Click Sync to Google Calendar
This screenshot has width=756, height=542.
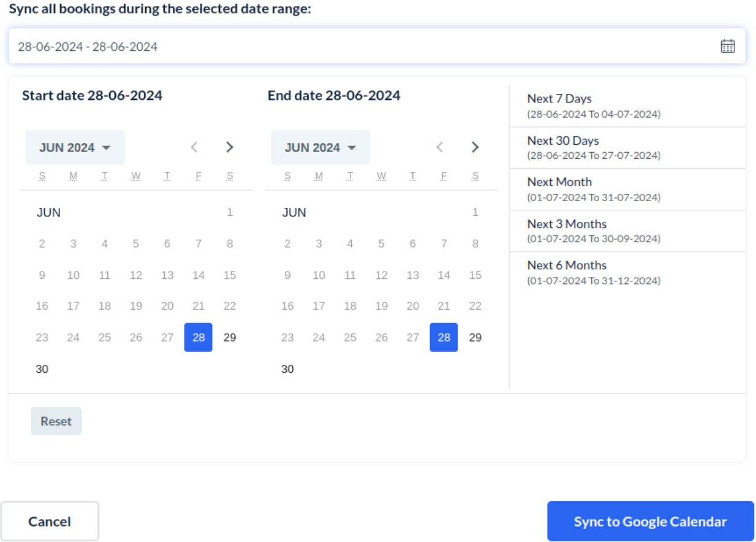(x=650, y=521)
